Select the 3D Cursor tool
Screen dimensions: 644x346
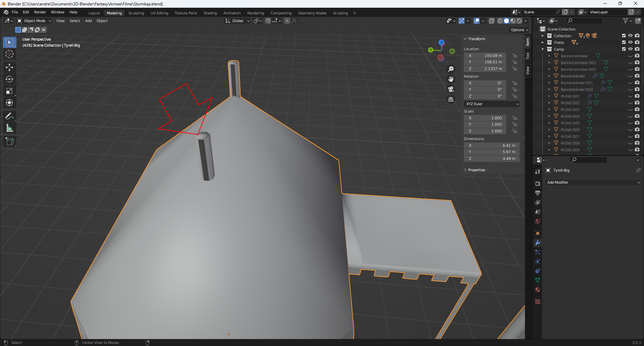point(9,54)
